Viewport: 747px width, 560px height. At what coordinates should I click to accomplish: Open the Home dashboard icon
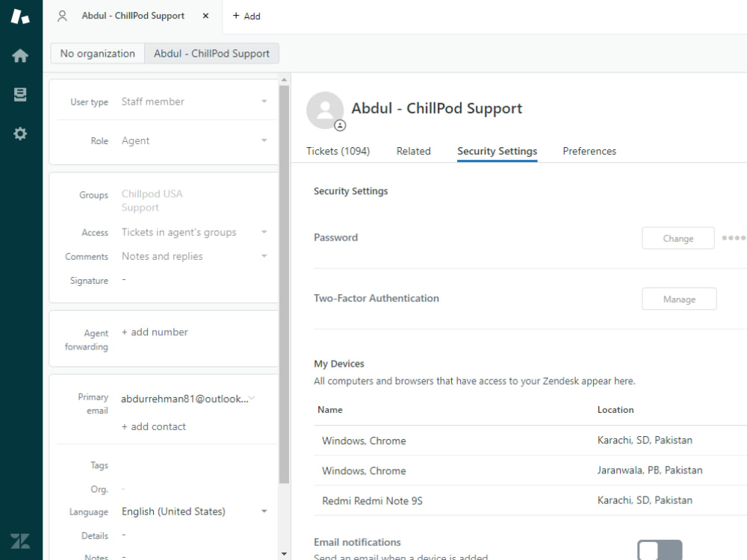pos(20,56)
